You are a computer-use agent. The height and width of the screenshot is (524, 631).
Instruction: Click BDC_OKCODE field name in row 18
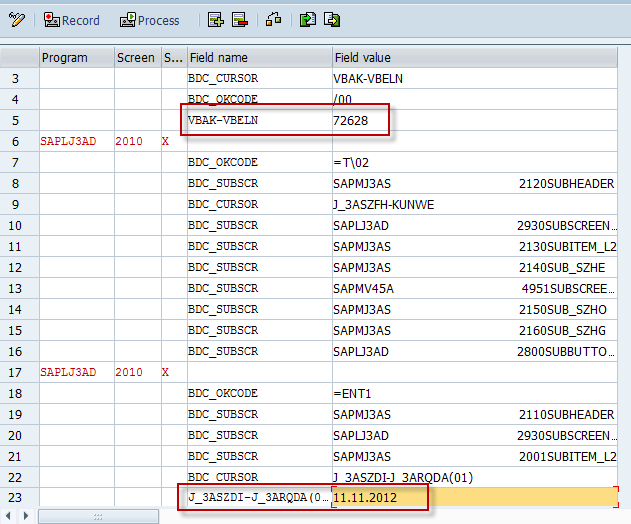(223, 393)
